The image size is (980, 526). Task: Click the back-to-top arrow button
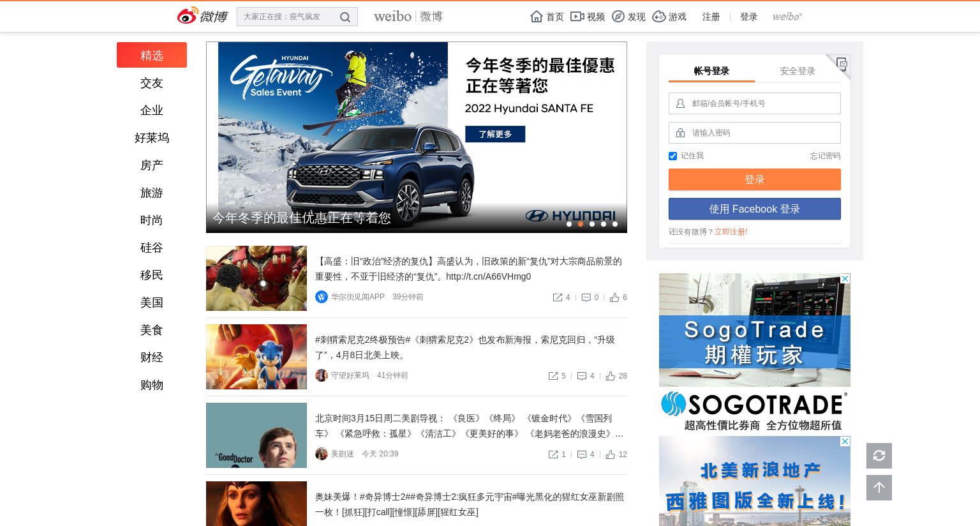pos(879,488)
